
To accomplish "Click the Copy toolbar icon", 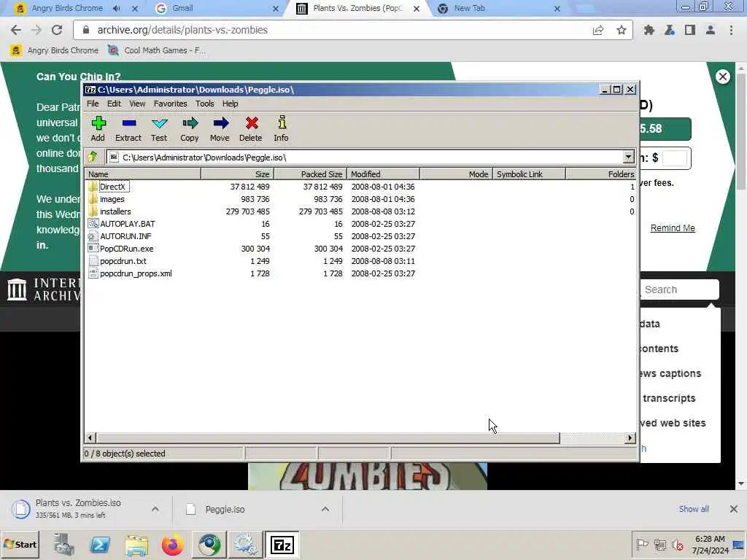I will pos(189,128).
